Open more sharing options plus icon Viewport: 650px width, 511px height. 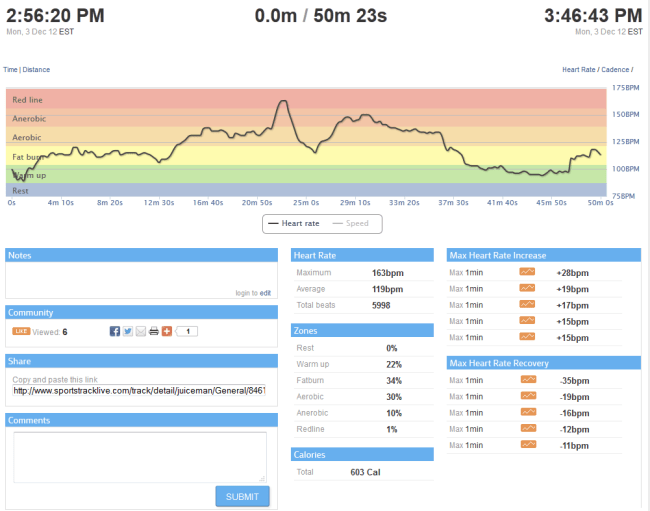click(x=165, y=331)
